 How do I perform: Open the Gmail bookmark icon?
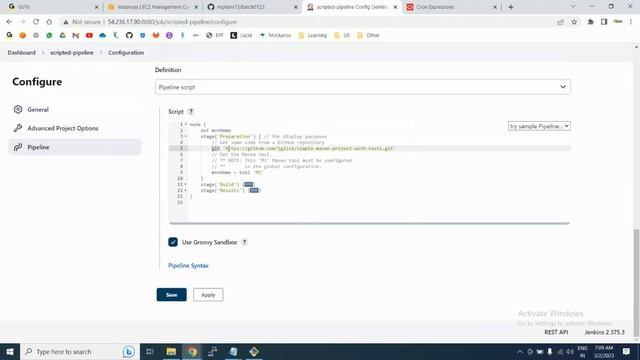(x=76, y=36)
